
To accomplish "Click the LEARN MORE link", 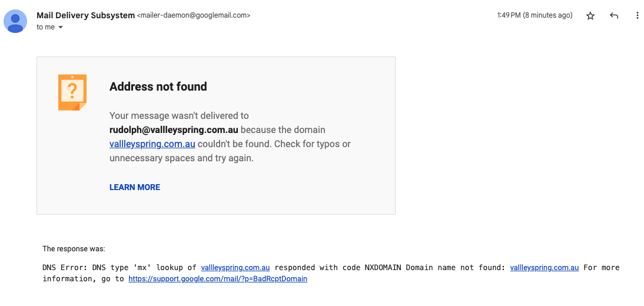I will point(135,187).
